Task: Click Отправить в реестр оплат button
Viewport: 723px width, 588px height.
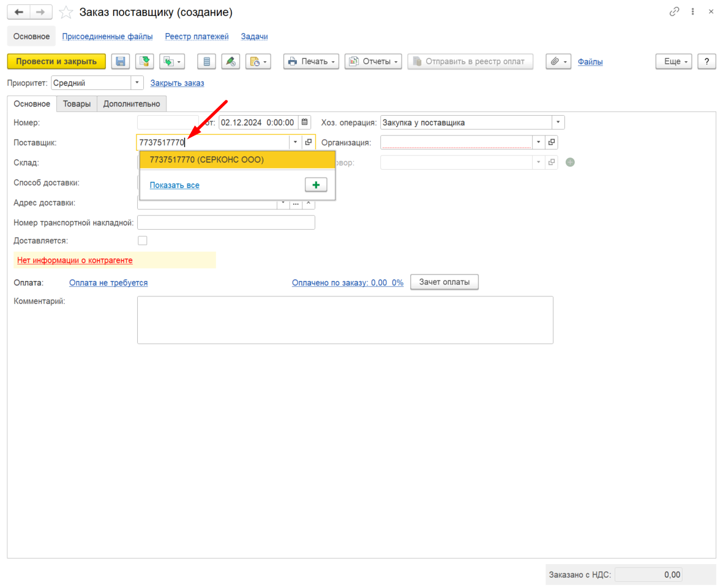Action: tap(470, 61)
